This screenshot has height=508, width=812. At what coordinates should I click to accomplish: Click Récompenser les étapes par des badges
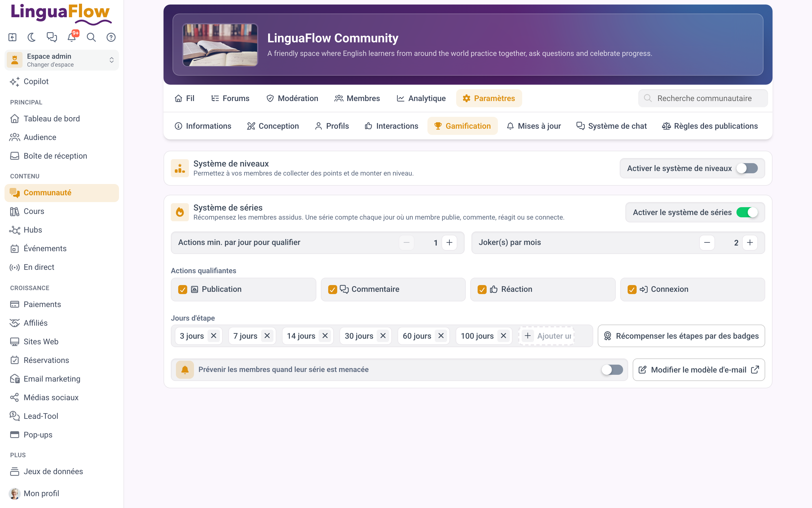681,336
